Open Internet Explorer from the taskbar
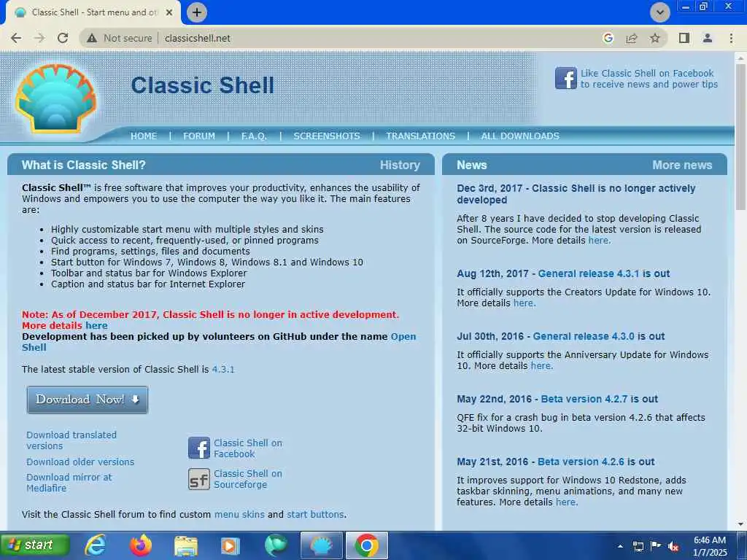 96,545
